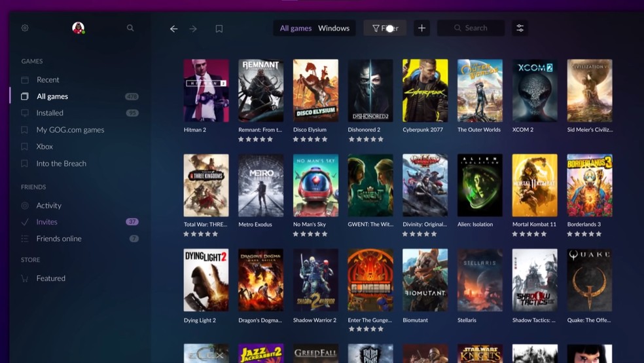644x363 pixels.
Task: Click the Metro Exodus title text
Action: tap(255, 225)
